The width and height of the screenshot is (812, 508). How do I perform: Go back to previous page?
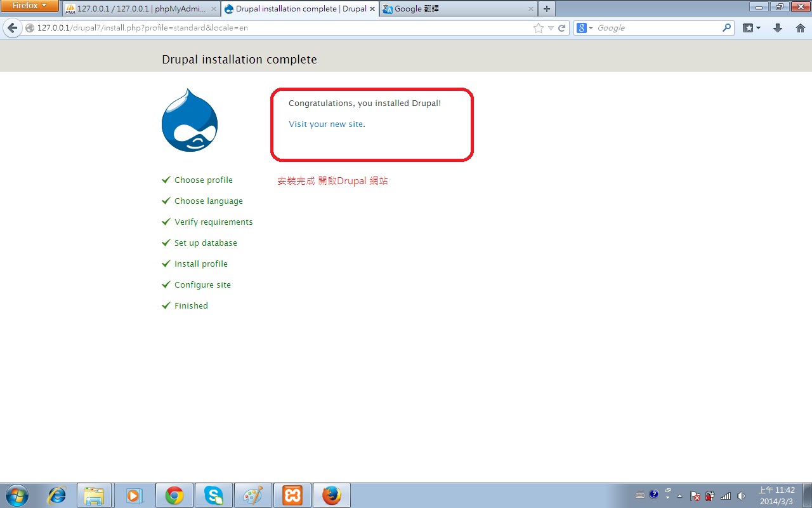click(11, 28)
